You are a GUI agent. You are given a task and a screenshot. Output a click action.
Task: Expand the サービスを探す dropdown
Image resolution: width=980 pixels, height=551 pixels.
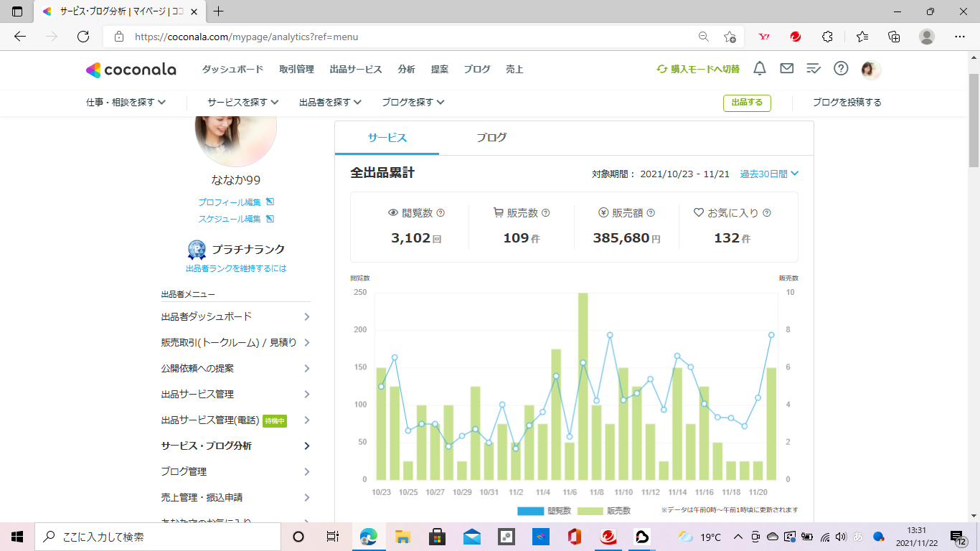pyautogui.click(x=242, y=103)
